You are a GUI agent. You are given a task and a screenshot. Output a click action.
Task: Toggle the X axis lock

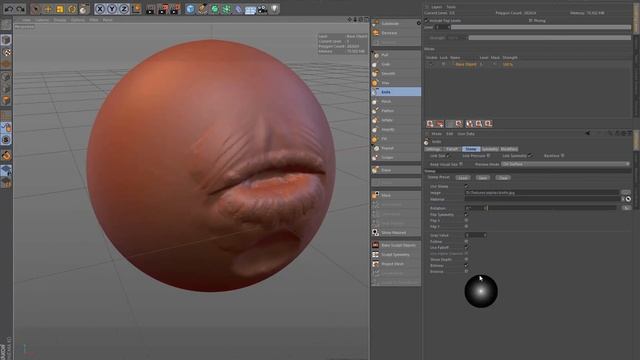[100, 9]
